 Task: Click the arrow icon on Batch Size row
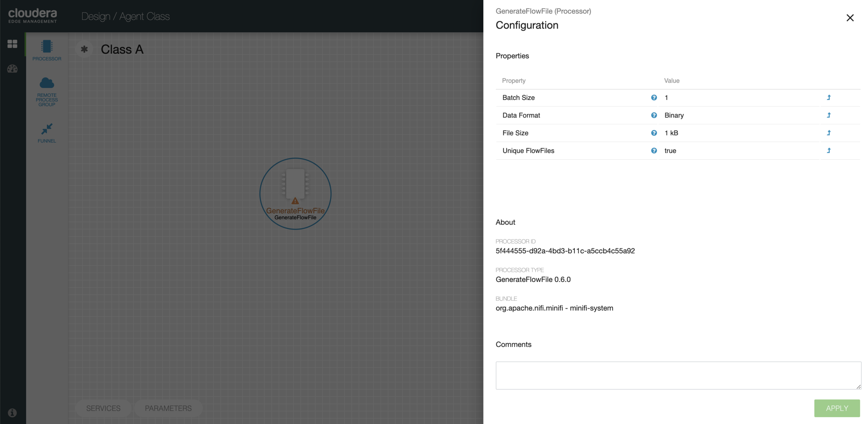(829, 98)
